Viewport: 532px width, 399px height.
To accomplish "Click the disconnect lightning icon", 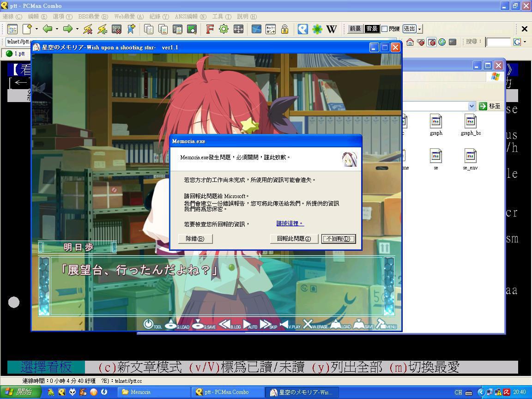I will (88, 29).
